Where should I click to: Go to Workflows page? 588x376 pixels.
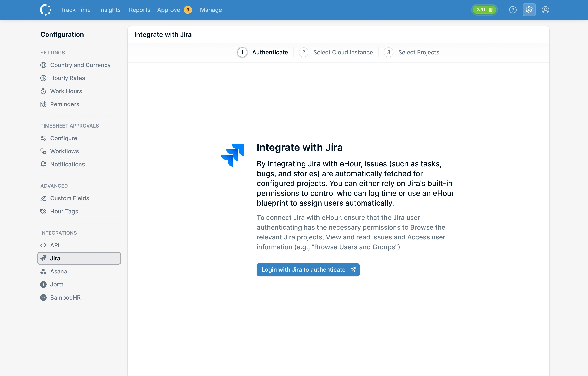tap(79, 151)
